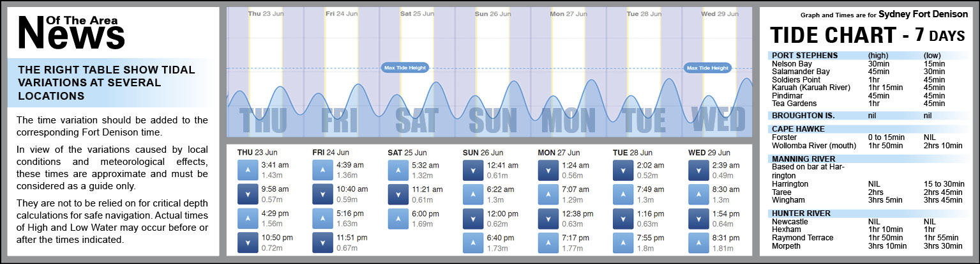Image resolution: width=980 pixels, height=264 pixels.
Task: Click the HUNTER RIVER section header
Action: (x=801, y=213)
